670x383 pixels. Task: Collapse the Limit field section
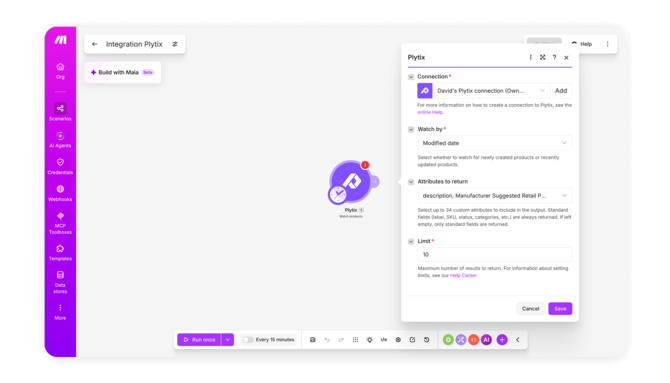pos(411,242)
